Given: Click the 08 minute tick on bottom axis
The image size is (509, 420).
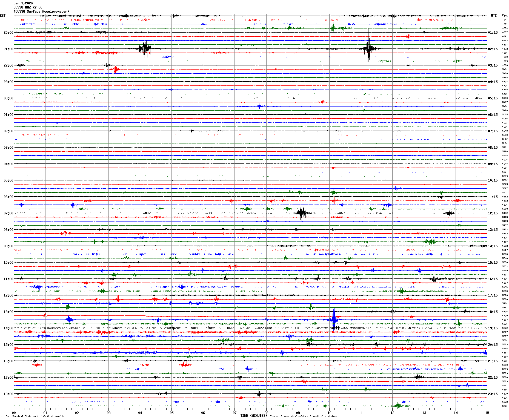Looking at the screenshot, I should click(x=266, y=413).
